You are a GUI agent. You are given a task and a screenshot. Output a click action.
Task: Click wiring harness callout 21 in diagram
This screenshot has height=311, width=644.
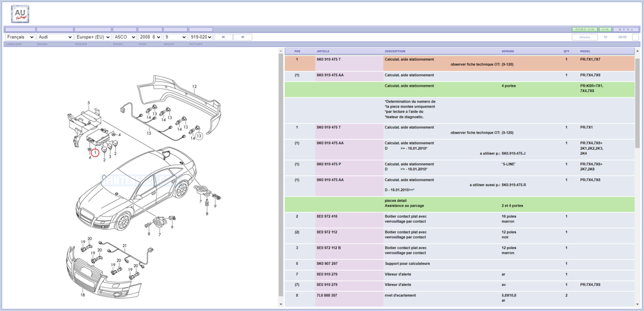pyautogui.click(x=124, y=245)
